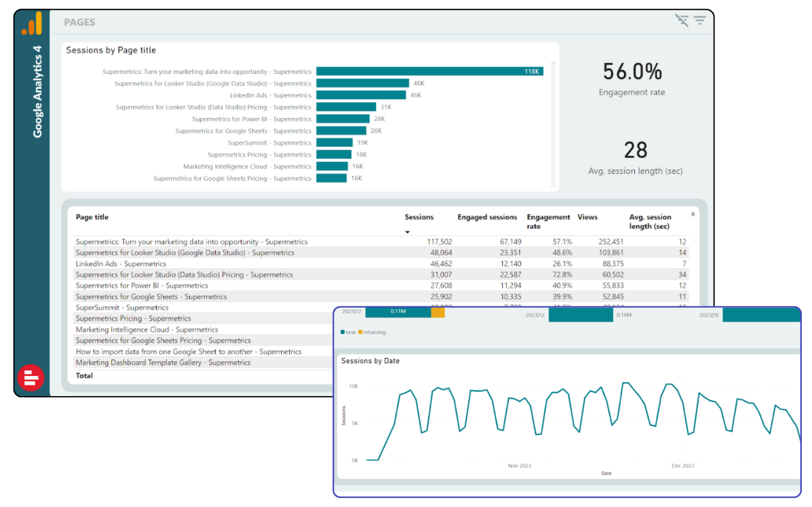Click the Google Analytics logo icon
This screenshot has height=507, width=812.
pyautogui.click(x=32, y=24)
